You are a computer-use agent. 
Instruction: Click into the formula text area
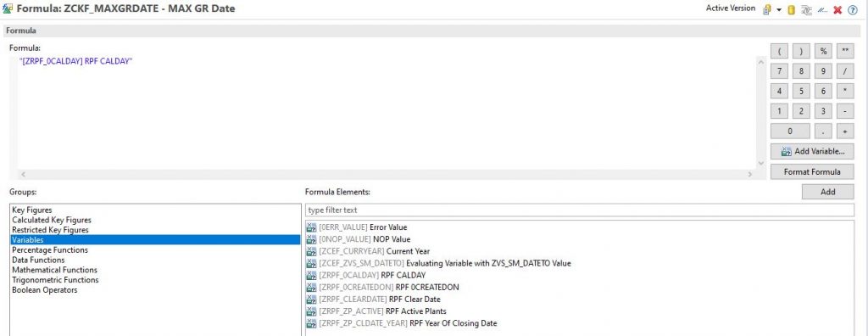click(386, 112)
